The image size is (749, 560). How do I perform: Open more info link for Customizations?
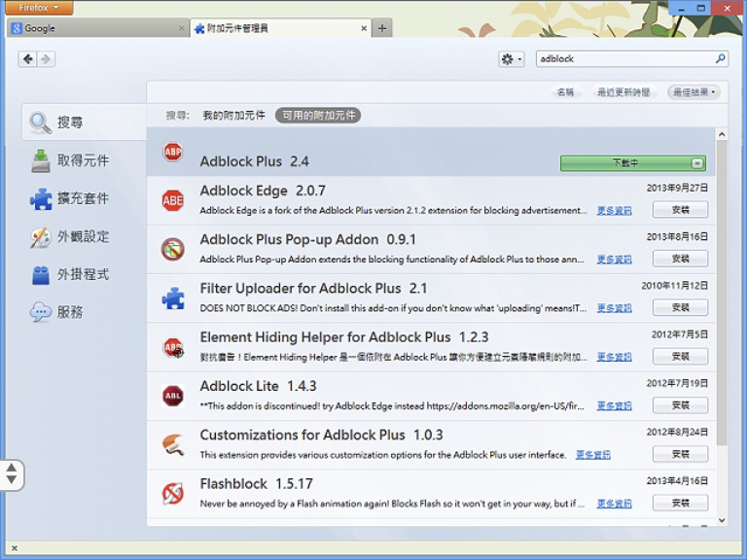(x=593, y=454)
